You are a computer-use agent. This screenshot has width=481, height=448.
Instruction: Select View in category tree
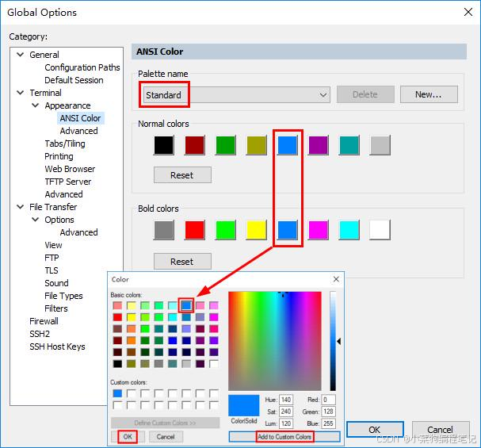(53, 245)
